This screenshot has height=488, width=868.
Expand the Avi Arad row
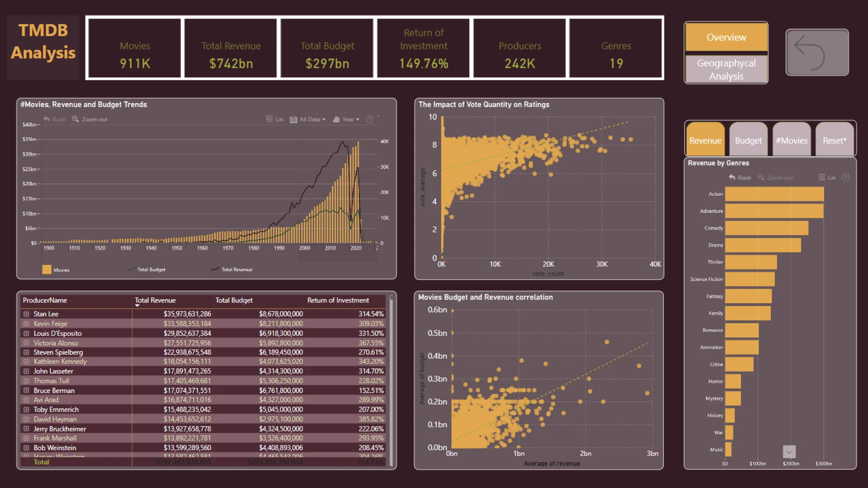click(26, 400)
